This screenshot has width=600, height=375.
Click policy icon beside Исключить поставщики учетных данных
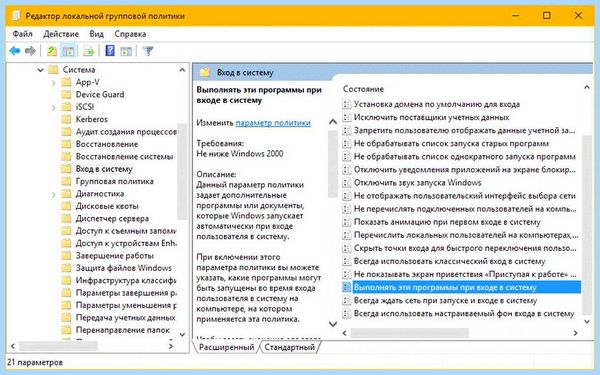pos(346,117)
